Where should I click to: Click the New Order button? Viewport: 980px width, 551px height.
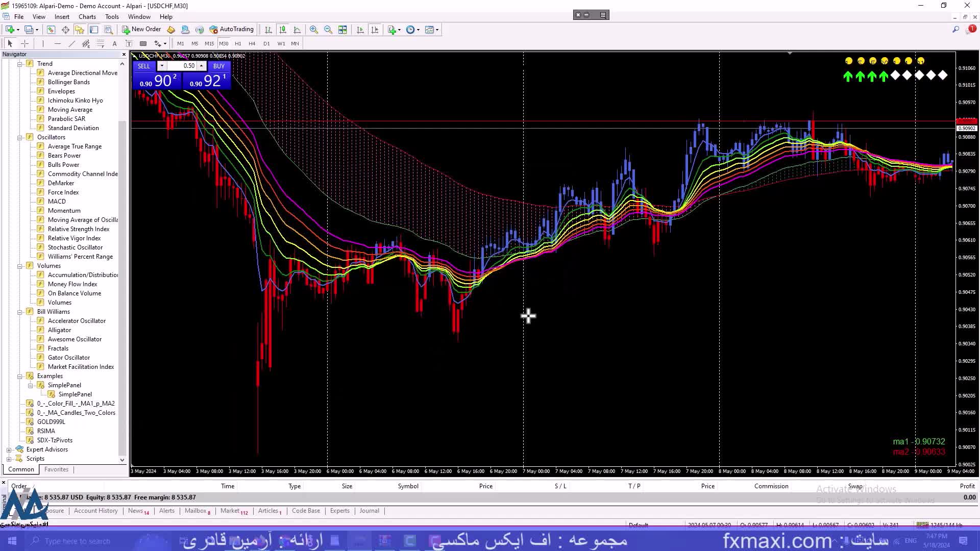141,30
